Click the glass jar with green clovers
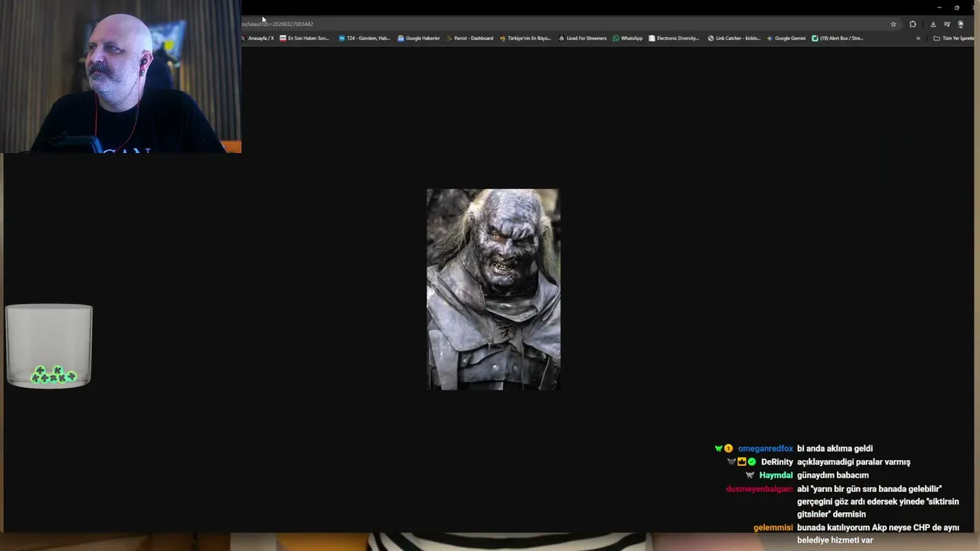Image resolution: width=980 pixels, height=551 pixels. (x=49, y=346)
